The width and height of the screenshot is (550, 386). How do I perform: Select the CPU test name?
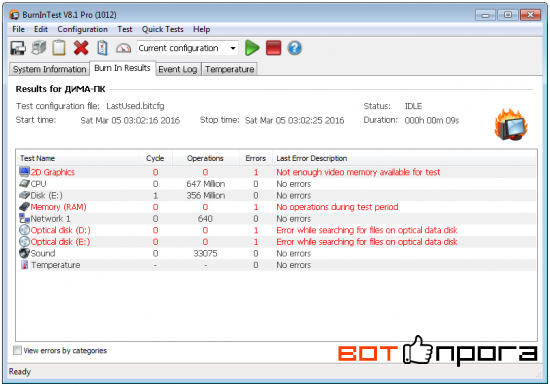click(x=39, y=184)
